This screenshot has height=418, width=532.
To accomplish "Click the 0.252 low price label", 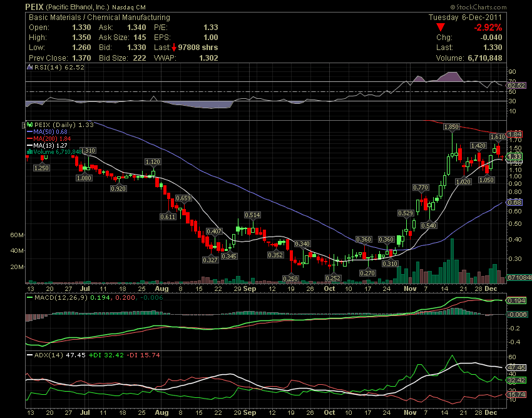I will [333, 278].
